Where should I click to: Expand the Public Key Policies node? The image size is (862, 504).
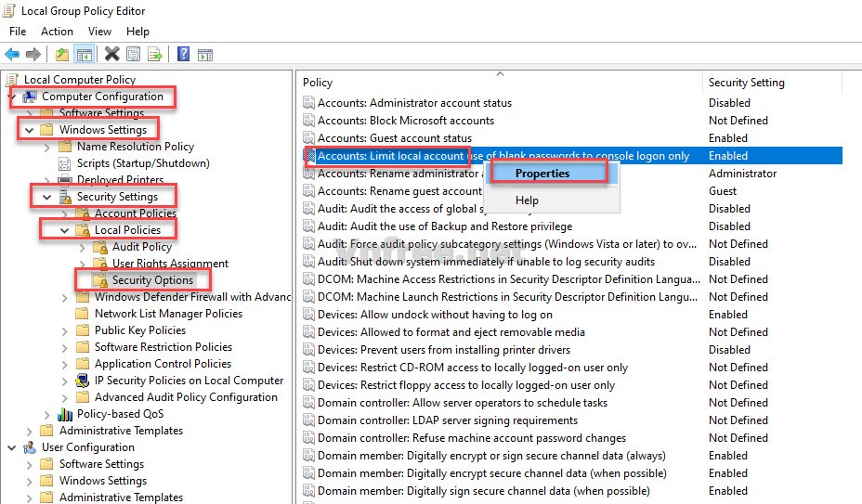65,330
